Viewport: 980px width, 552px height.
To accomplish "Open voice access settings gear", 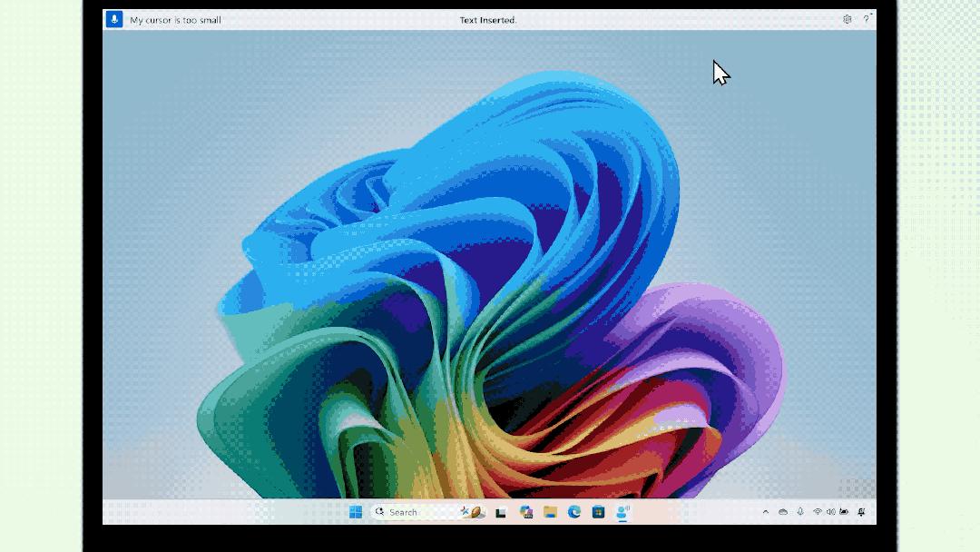I will [847, 19].
